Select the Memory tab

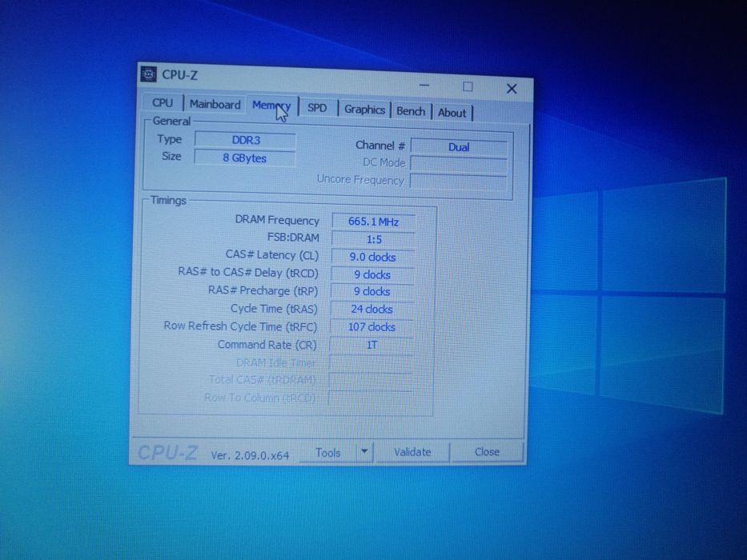tap(271, 106)
